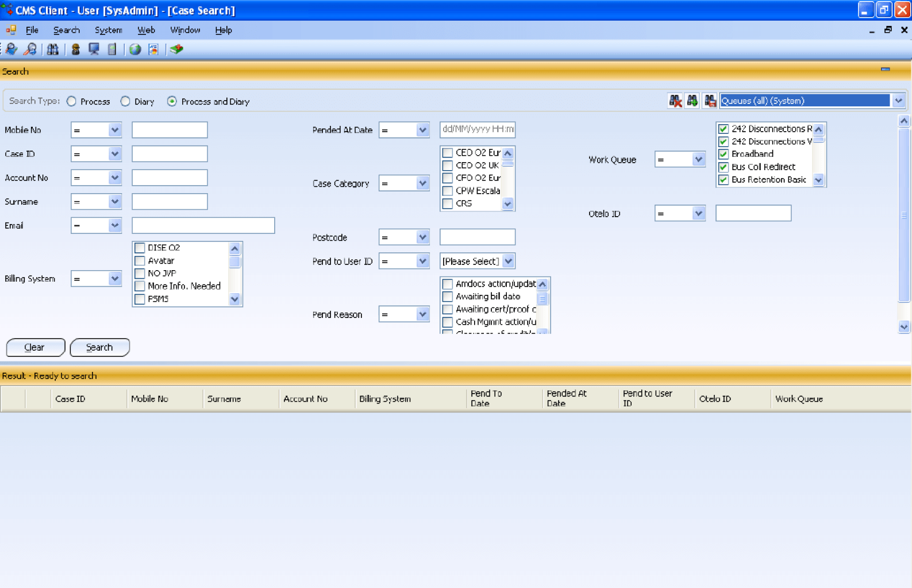The width and height of the screenshot is (912, 588).
Task: Check the CEO O2 UK case category checkbox
Action: pyautogui.click(x=448, y=166)
